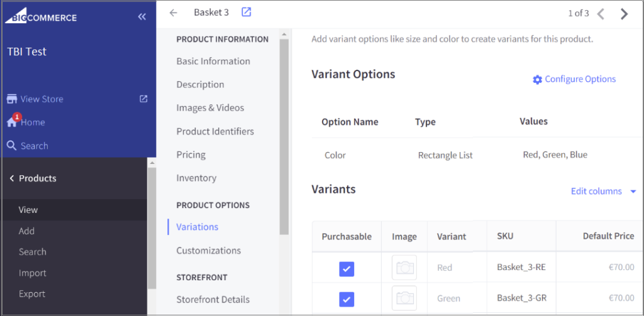Viewport: 644px width, 316px height.
Task: Click the Purchasable column header
Action: tap(347, 236)
